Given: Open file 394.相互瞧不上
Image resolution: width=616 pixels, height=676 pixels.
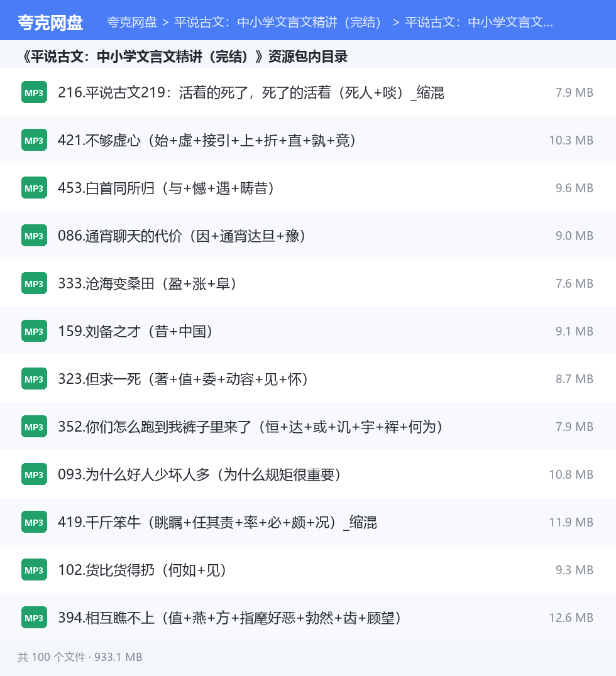Looking at the screenshot, I should [x=229, y=618].
